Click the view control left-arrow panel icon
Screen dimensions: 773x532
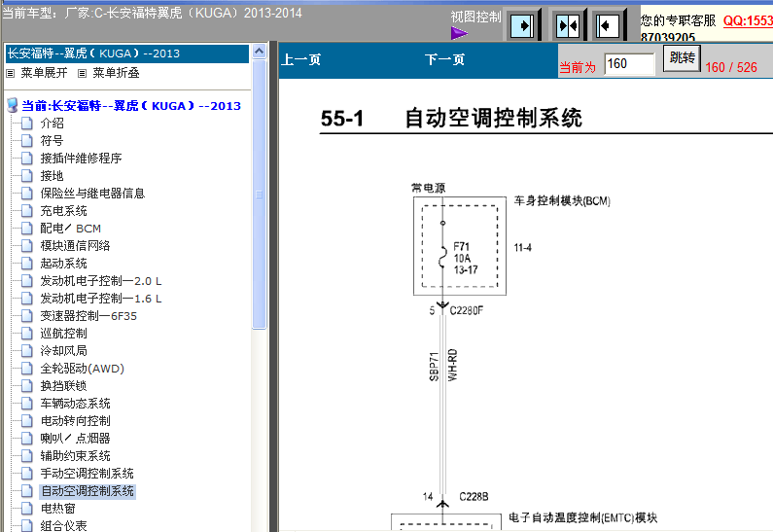pyautogui.click(x=607, y=25)
